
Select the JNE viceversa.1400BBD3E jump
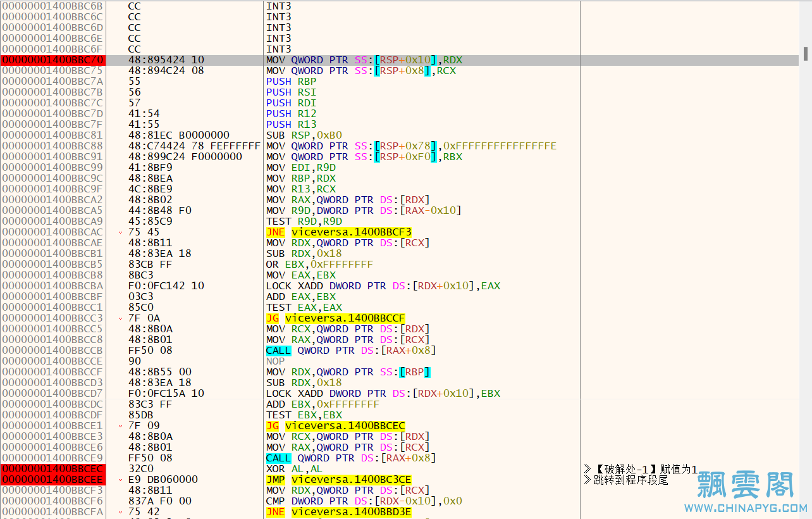tap(339, 512)
